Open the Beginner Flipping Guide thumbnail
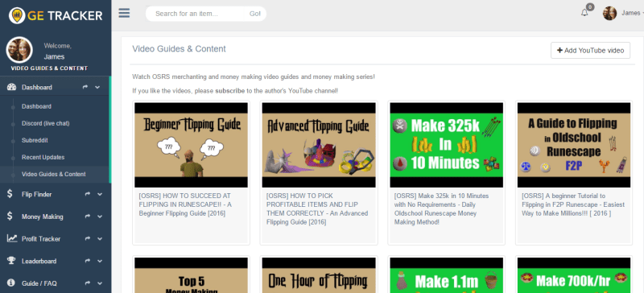644x293 pixels. coord(191,145)
